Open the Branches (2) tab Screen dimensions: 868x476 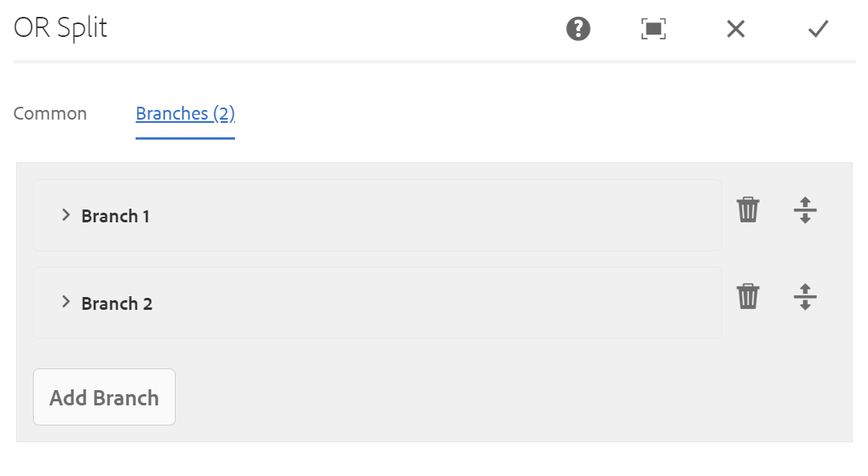pos(185,114)
